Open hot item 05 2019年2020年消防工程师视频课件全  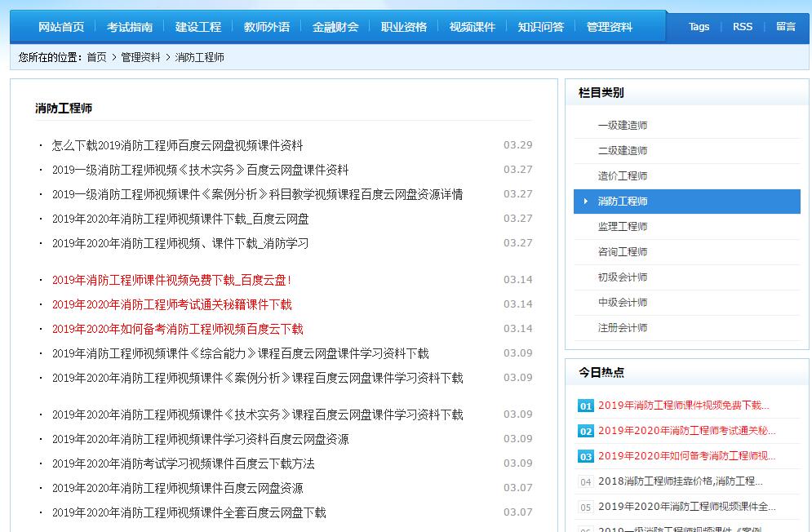(686, 508)
